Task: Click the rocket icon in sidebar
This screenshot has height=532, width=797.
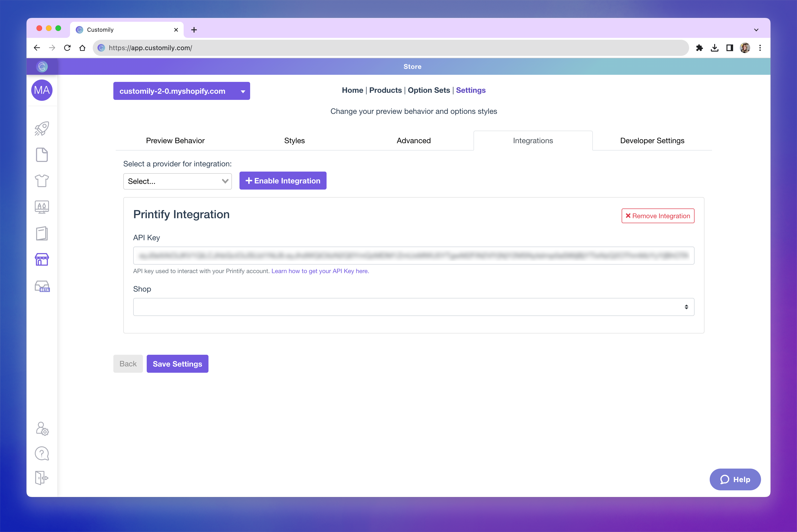Action: coord(42,129)
